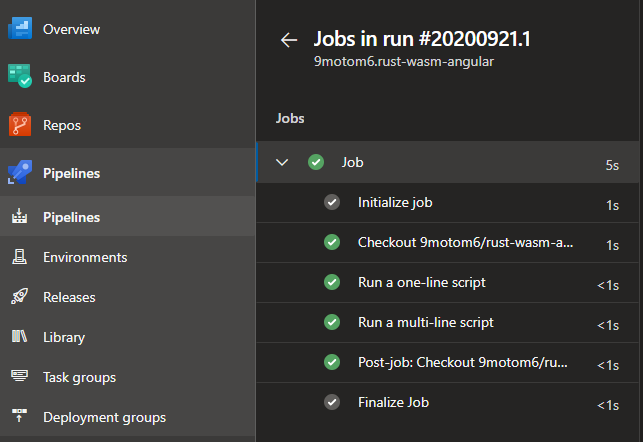Click the Jobs section heading
643x442 pixels.
point(290,118)
